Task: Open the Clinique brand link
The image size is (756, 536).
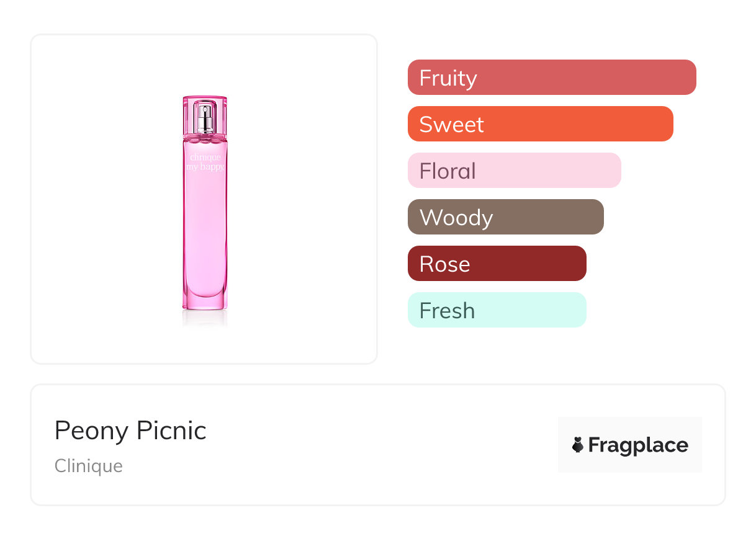Action: 89,466
